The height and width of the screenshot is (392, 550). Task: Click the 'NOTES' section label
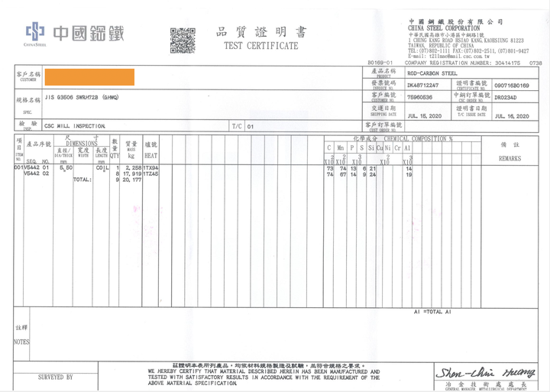21,342
